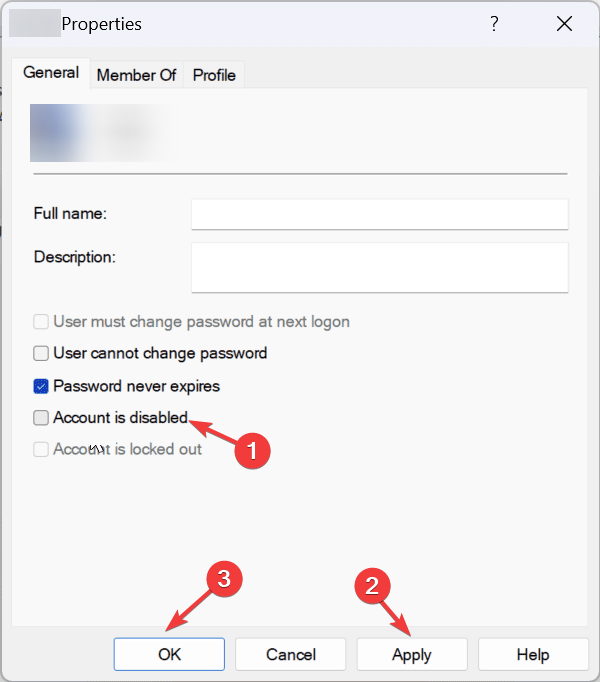Screen dimensions: 600x682
Task: Open the Member Of tab
Action: tap(137, 75)
